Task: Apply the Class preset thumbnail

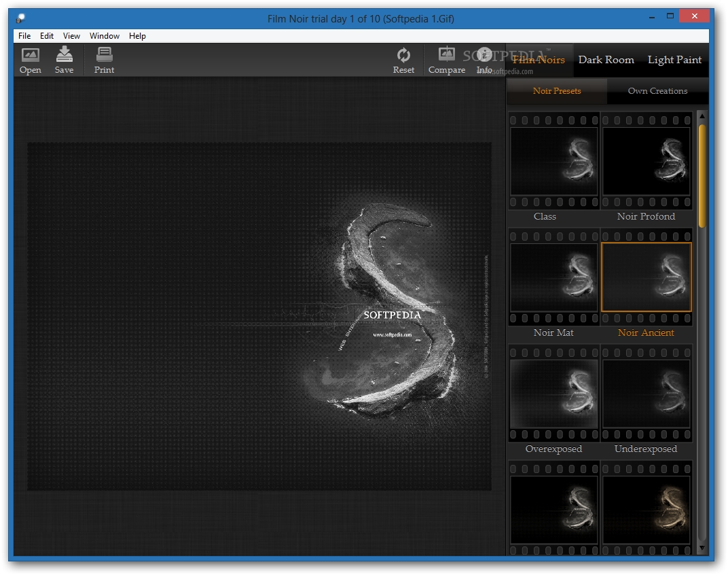Action: [554, 161]
